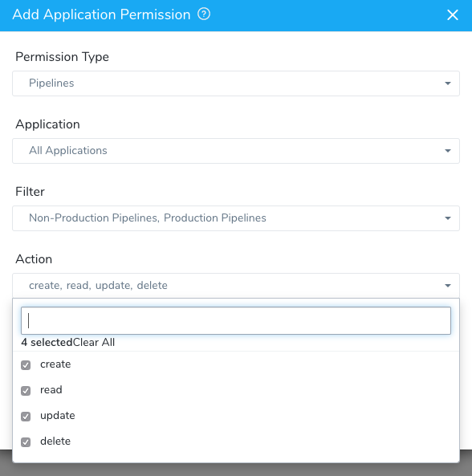The height and width of the screenshot is (476, 472).
Task: Click the Non-Production Pipelines filter field
Action: [236, 218]
